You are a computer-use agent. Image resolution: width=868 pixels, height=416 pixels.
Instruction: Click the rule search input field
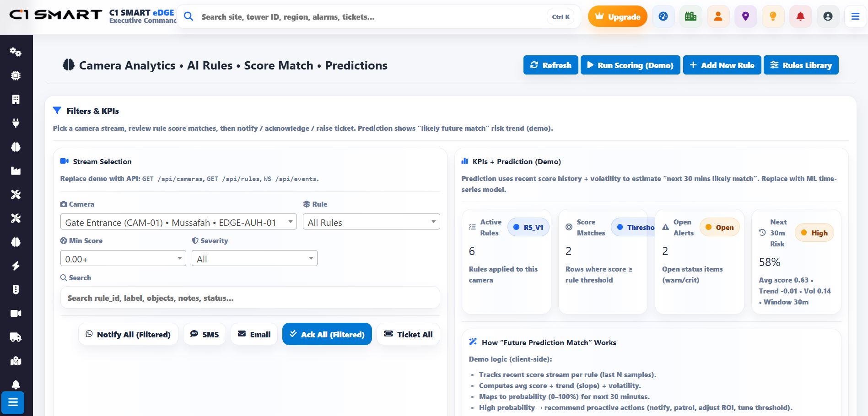[x=250, y=298]
